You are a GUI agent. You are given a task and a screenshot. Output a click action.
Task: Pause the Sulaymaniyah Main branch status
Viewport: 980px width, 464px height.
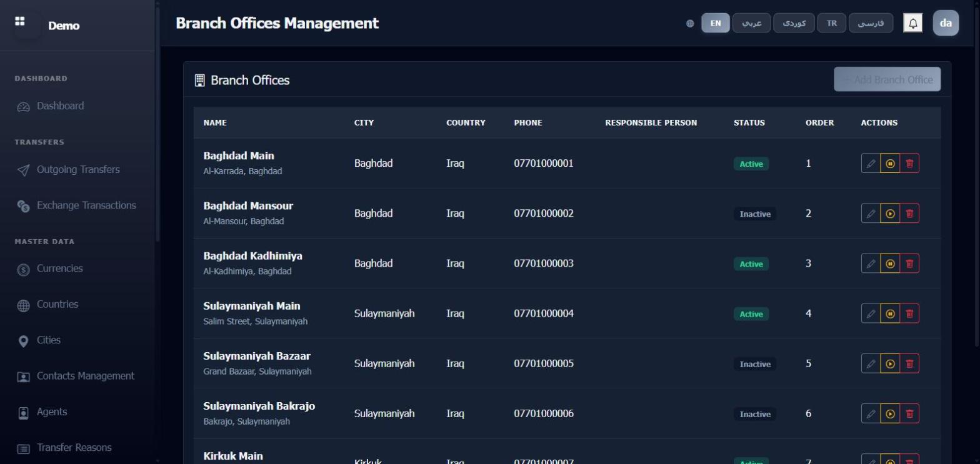click(x=890, y=313)
